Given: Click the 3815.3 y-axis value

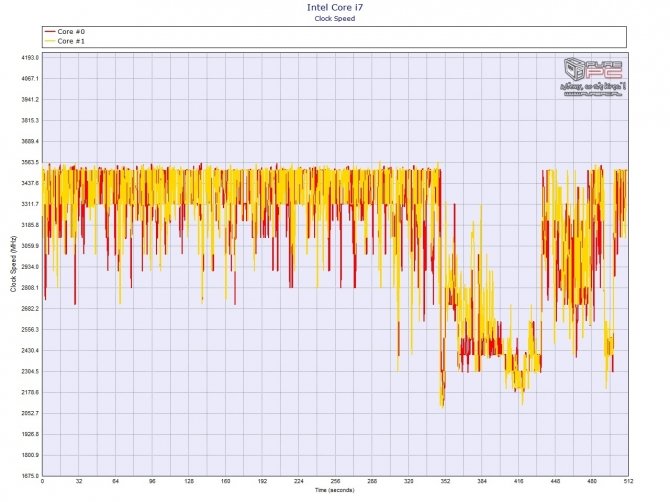Looking at the screenshot, I should tap(30, 120).
